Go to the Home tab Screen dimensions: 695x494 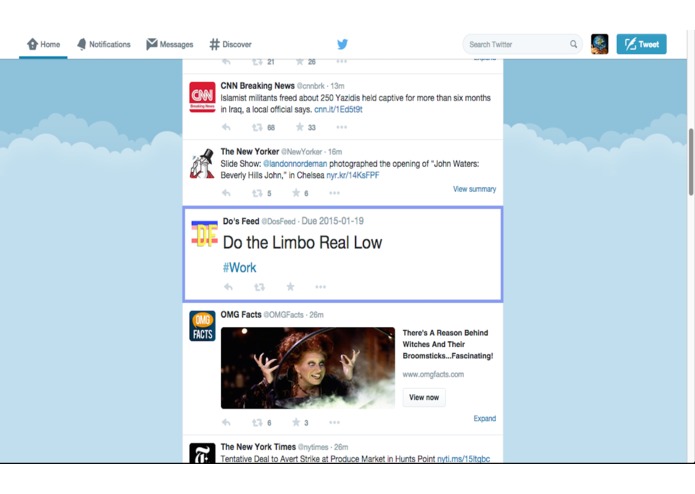[x=43, y=44]
